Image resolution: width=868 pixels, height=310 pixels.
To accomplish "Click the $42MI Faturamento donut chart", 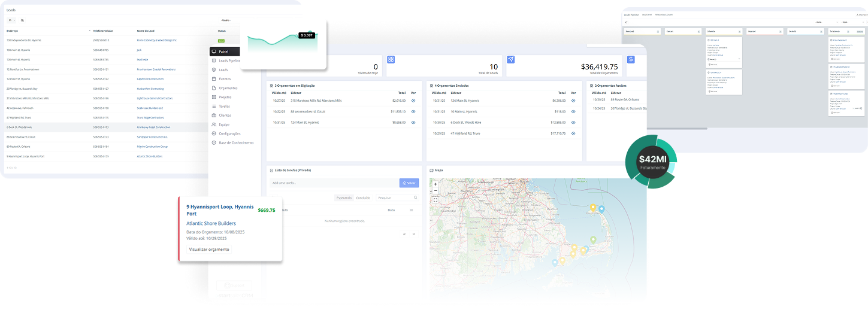I will [x=651, y=162].
